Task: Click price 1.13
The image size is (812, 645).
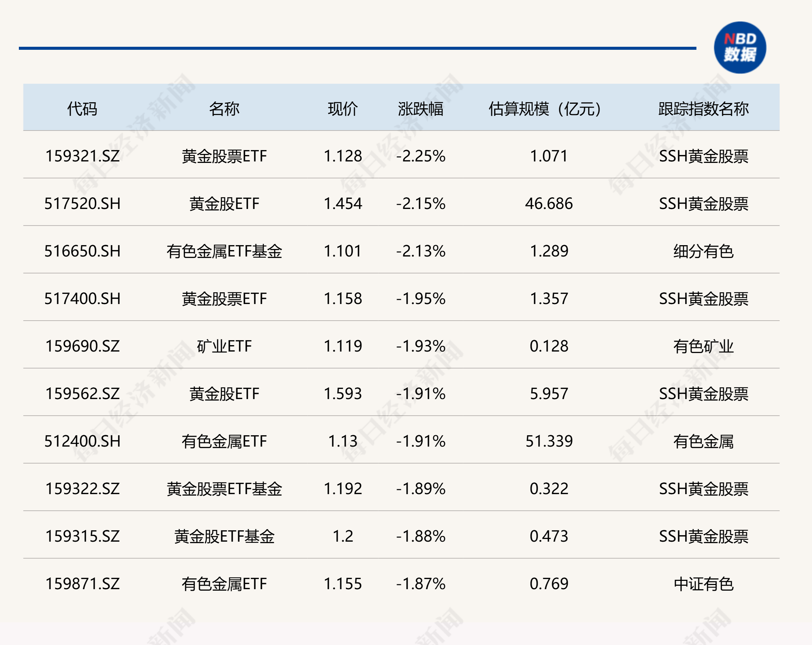Action: point(343,441)
